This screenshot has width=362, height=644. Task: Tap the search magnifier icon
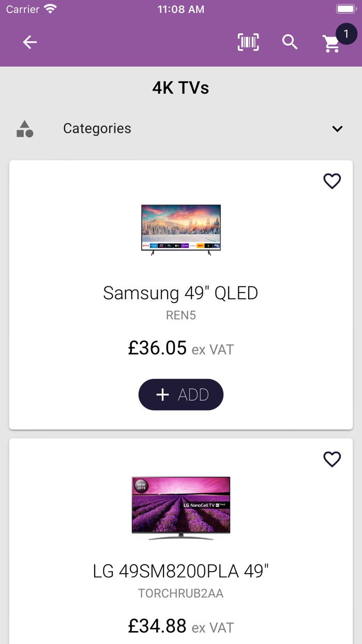tap(290, 42)
